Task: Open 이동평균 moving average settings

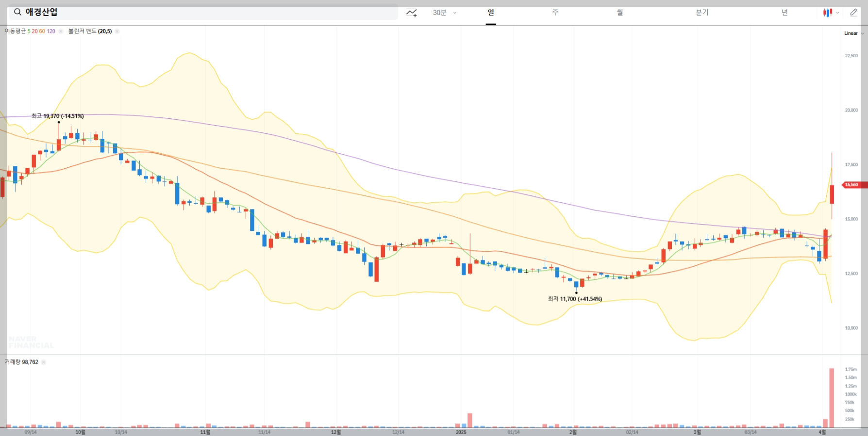Action: 30,31
